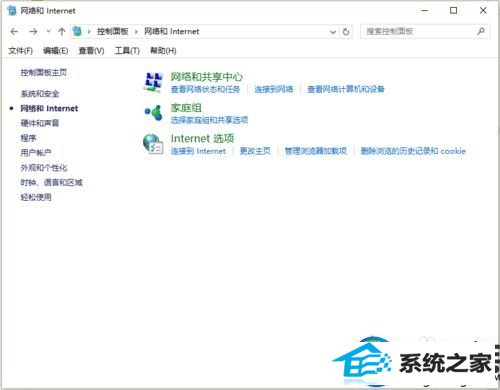Expand the recent locations dropdown arrow
The width and height of the screenshot is (500, 390).
point(48,32)
